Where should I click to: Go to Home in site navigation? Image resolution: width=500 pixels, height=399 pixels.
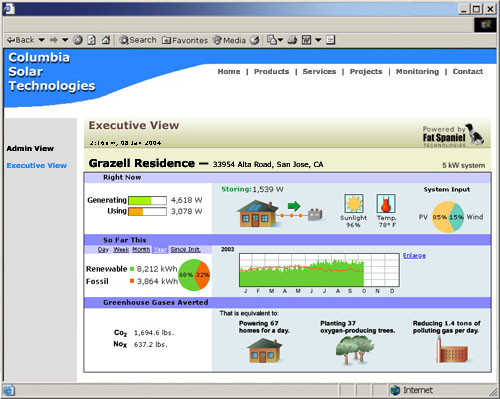229,71
